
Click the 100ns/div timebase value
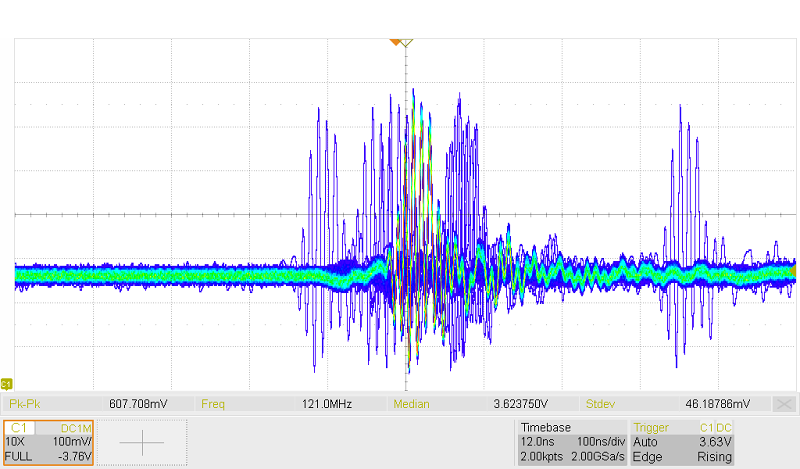(598, 441)
